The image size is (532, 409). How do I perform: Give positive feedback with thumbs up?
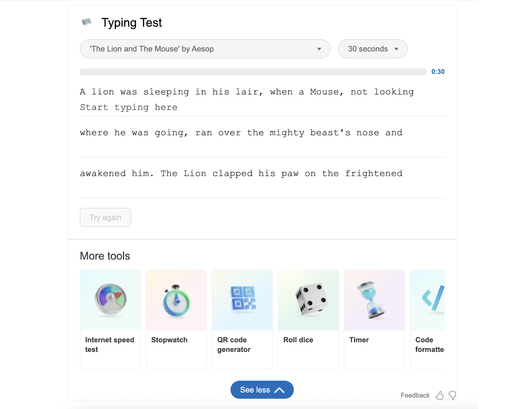(x=440, y=395)
